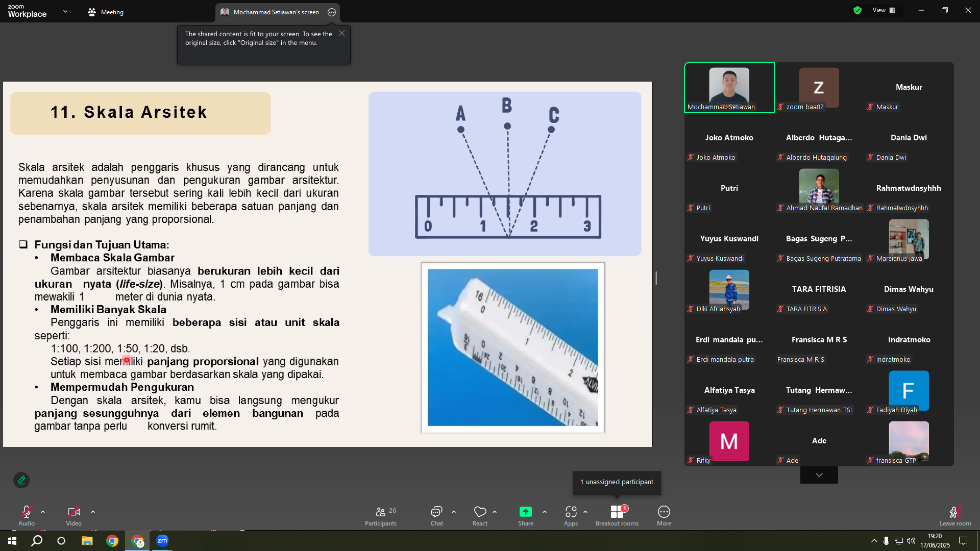Expand chat options arrow next to Chat
Viewport: 980px width, 551px height.
454,512
